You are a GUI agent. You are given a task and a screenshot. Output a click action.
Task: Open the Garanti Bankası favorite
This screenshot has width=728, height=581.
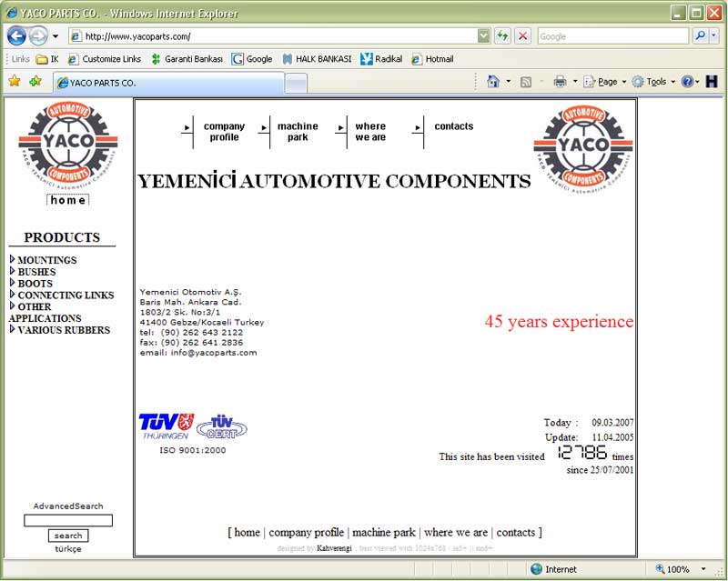tap(187, 59)
